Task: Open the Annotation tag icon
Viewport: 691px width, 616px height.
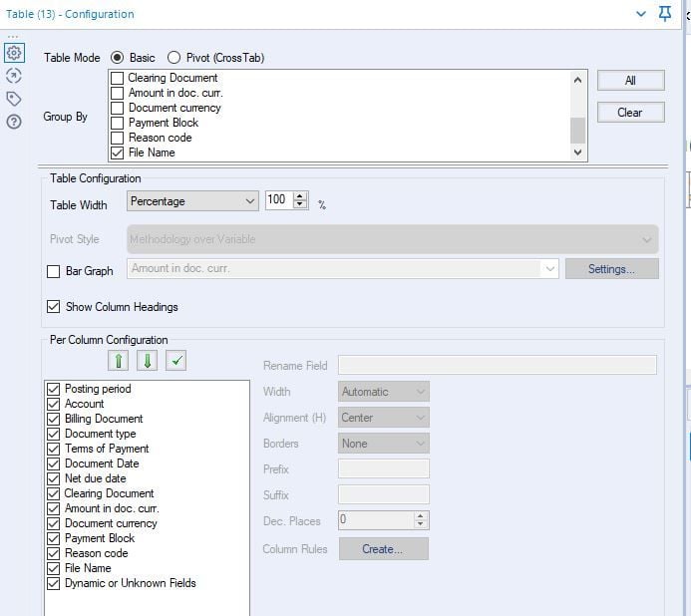Action: click(14, 99)
